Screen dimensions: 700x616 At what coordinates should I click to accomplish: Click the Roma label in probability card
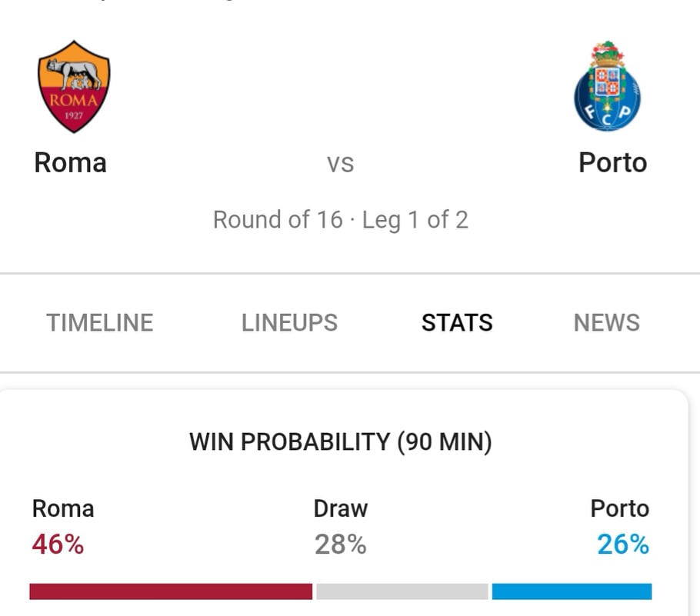pos(63,509)
